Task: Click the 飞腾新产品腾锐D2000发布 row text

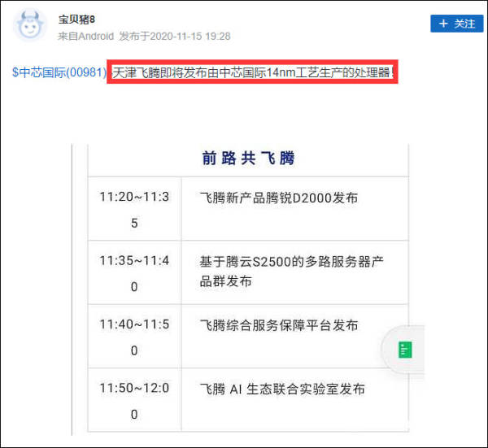Action: click(x=279, y=198)
